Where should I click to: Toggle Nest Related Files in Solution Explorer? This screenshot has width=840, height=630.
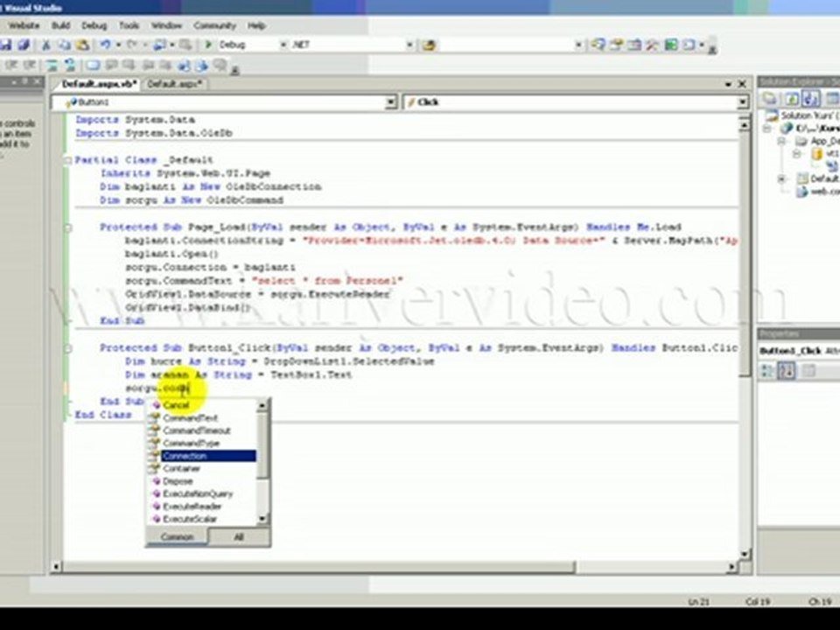click(811, 99)
